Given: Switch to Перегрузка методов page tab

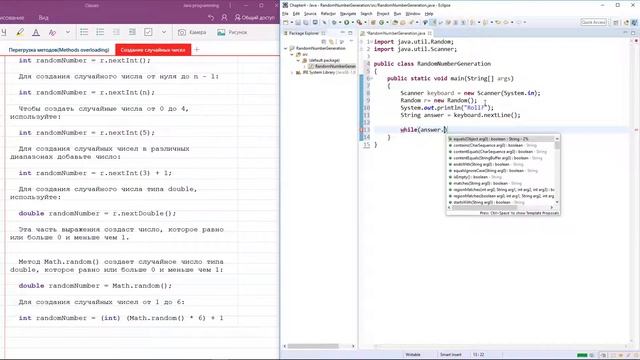Looking at the screenshot, I should 59,50.
